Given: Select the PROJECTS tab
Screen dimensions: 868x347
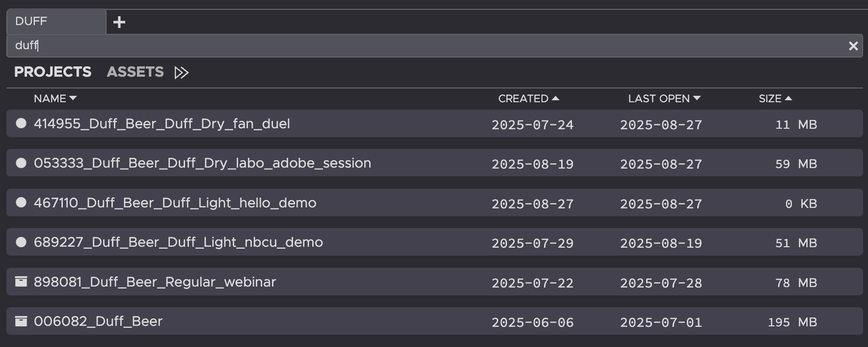Looking at the screenshot, I should (53, 72).
